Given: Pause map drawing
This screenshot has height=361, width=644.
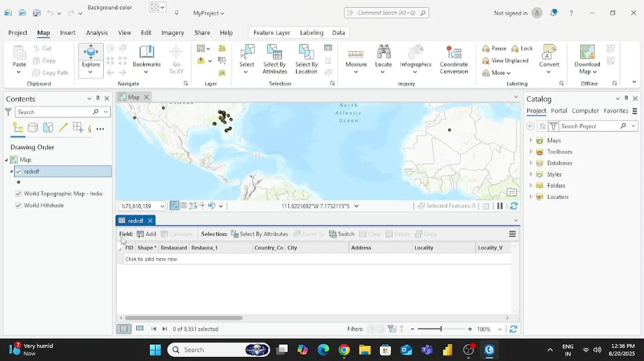Looking at the screenshot, I should pyautogui.click(x=500, y=206).
